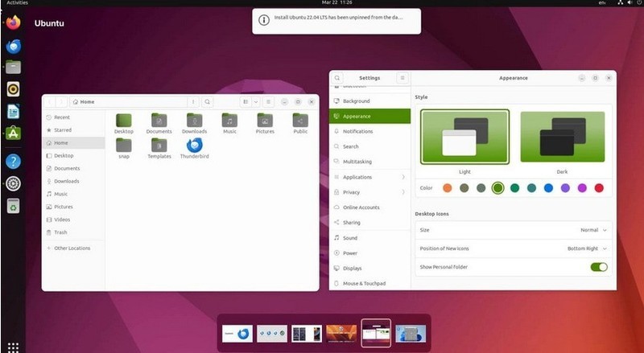Viewport: 644px width, 353px height.
Task: Open the Thunderbird folder icon in Home
Action: coord(194,146)
